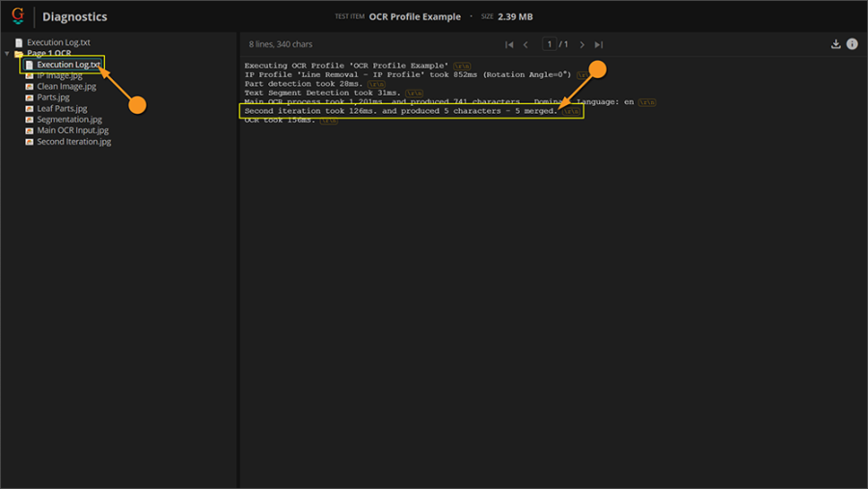Click the Clean Image.jpg file icon
The width and height of the screenshot is (868, 489).
[x=29, y=87]
